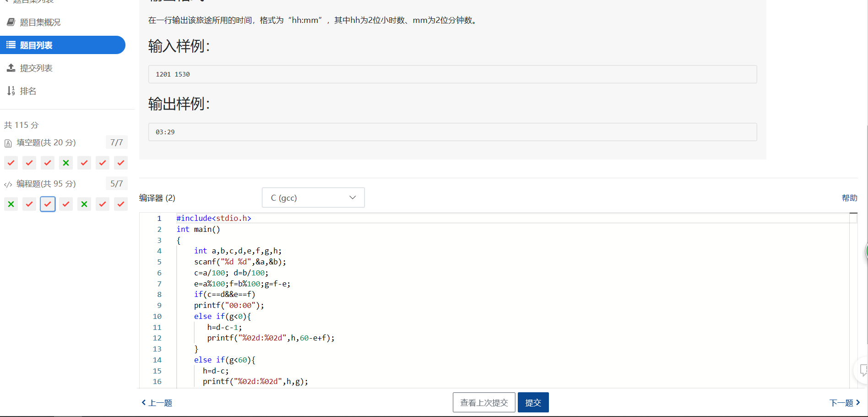Click 填空题 section heading

coord(46,143)
